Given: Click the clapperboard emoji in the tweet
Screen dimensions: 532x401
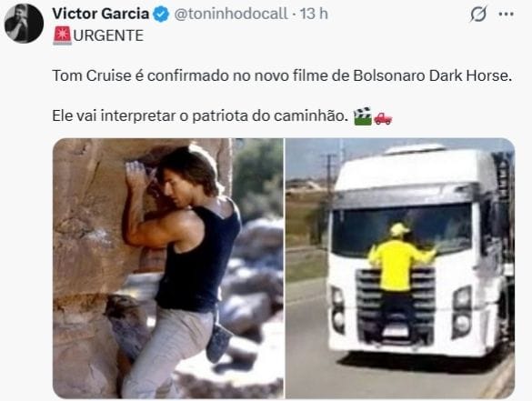Looking at the screenshot, I should [x=363, y=116].
